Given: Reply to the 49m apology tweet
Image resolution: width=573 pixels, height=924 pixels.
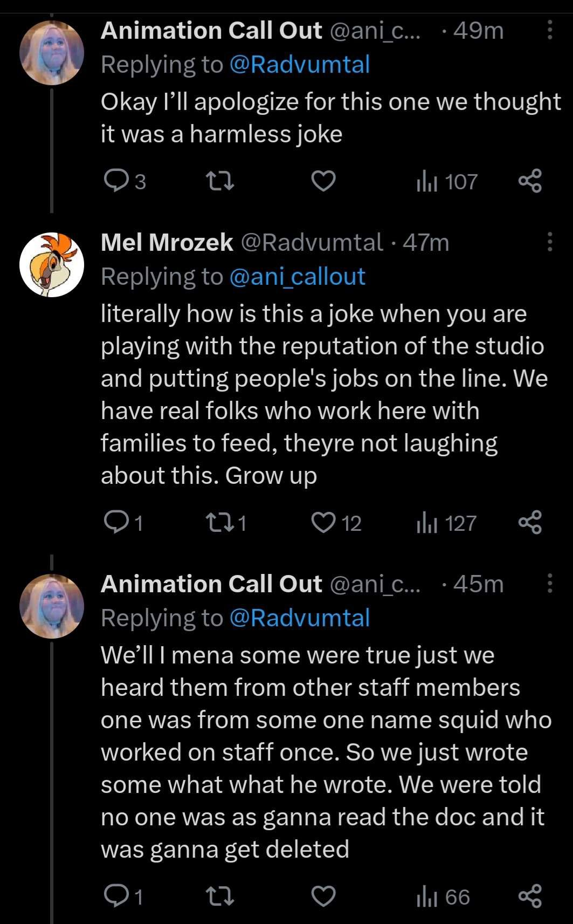Looking at the screenshot, I should (125, 181).
